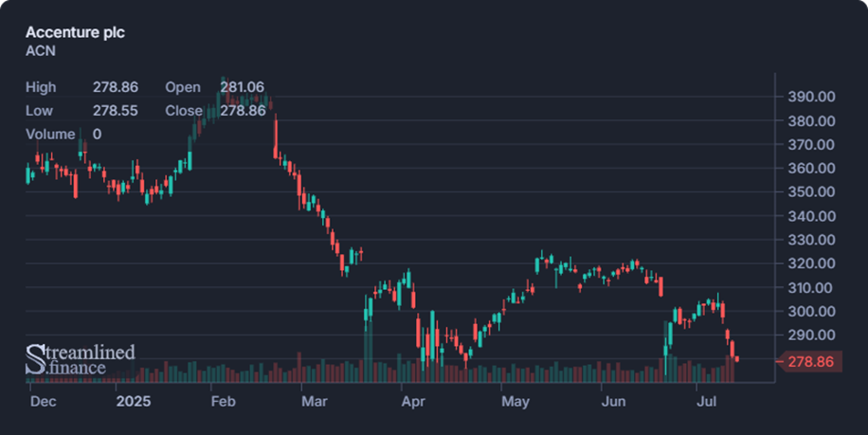Screen dimensions: 868x435
Task: Click the Accenture plc chart title
Action: click(75, 32)
